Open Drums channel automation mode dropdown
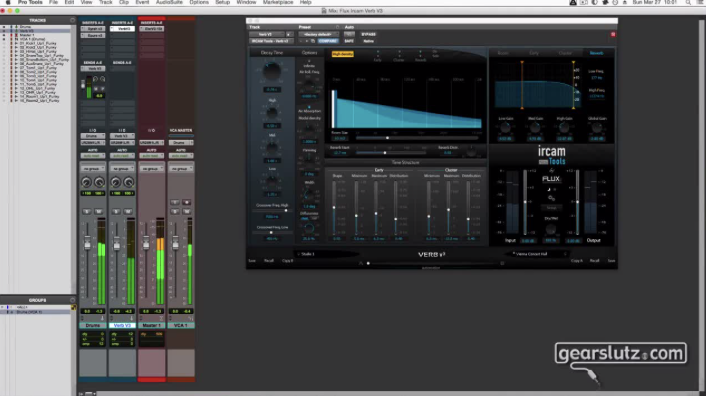706x396 pixels. pyautogui.click(x=93, y=156)
